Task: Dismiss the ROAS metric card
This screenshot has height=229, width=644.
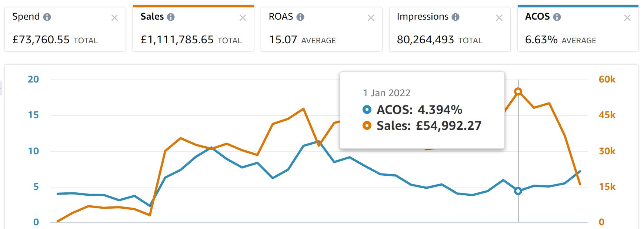Action: [x=371, y=18]
